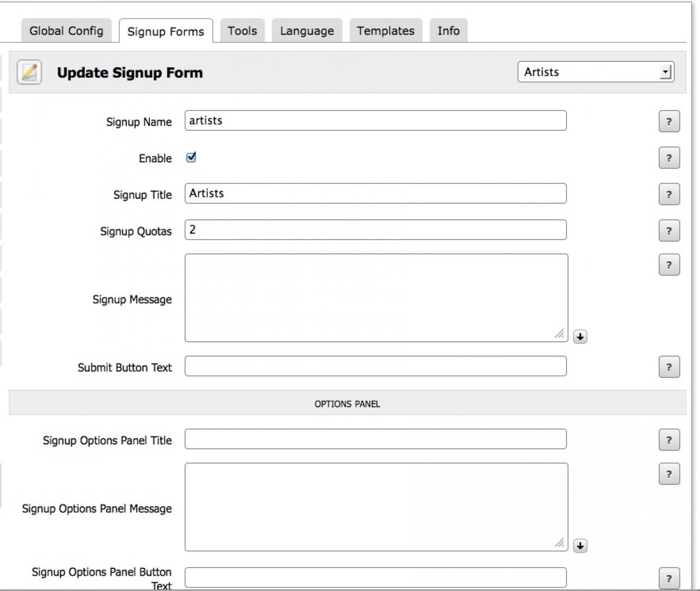Screen dimensions: 700x591
Task: Click inside the Submit Button Text field
Action: 375,366
